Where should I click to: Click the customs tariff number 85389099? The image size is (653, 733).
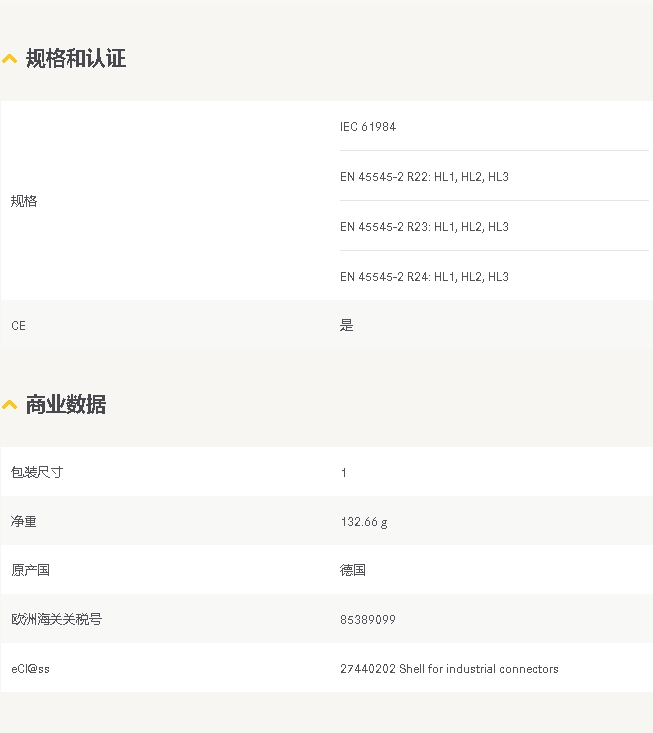tap(368, 619)
